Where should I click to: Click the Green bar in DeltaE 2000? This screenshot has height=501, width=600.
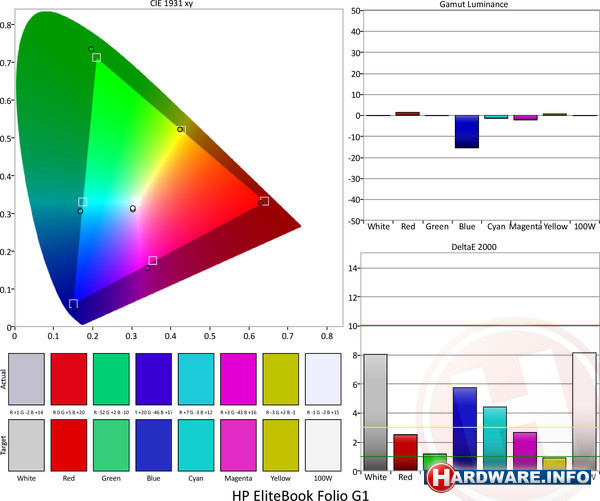click(x=435, y=462)
